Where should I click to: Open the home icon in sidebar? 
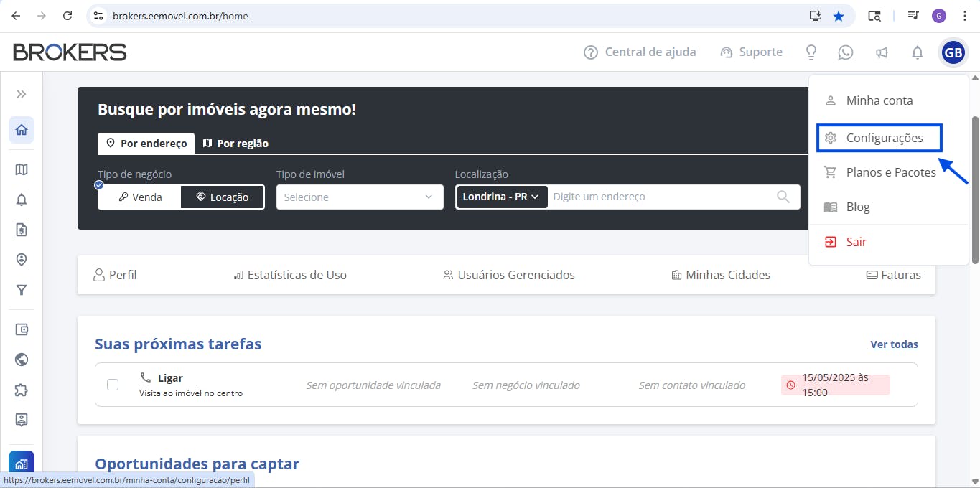[22, 130]
